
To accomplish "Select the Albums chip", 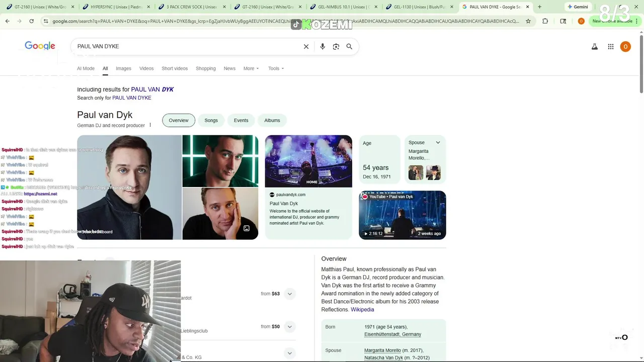I will tap(272, 120).
